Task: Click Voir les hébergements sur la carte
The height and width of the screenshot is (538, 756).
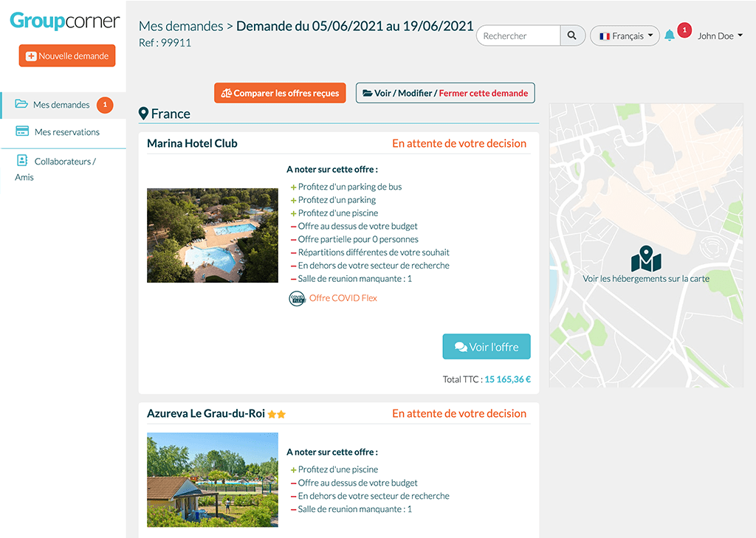Action: [646, 279]
